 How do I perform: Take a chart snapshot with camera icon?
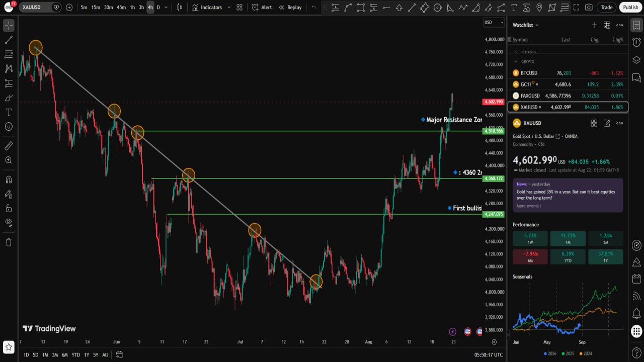click(x=589, y=8)
